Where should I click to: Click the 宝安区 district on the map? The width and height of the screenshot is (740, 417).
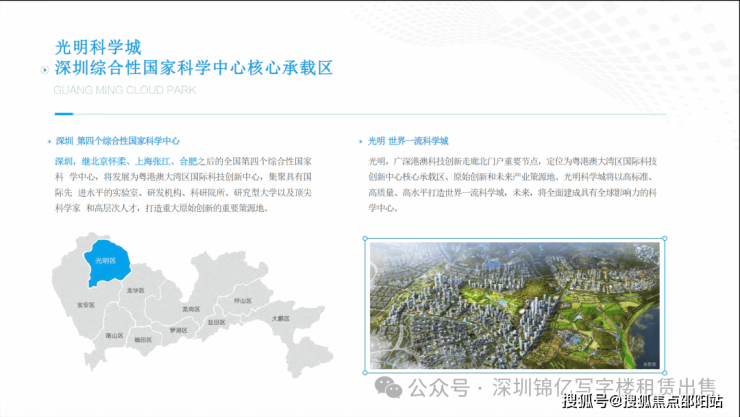point(85,304)
